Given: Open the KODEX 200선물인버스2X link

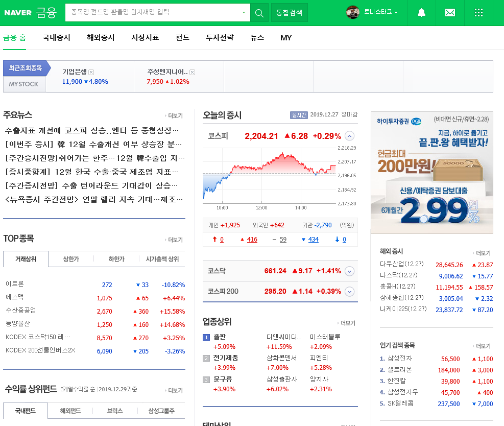Looking at the screenshot, I should point(40,350).
